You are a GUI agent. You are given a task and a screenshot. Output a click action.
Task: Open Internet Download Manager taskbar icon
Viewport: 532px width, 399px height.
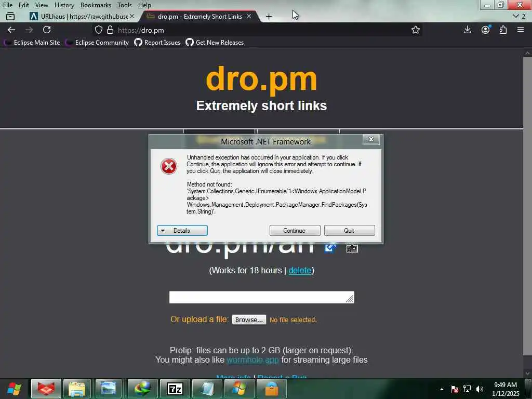click(142, 389)
